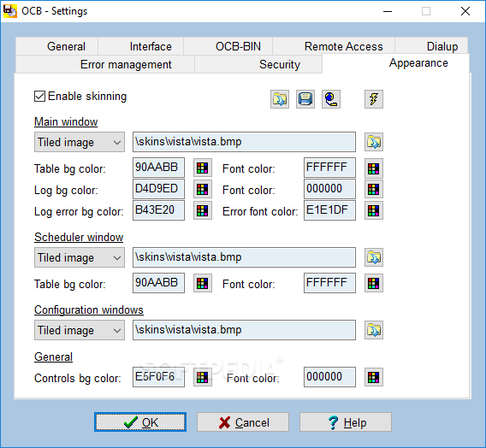Click Scheduler Font color field FFFFFF

(x=329, y=283)
